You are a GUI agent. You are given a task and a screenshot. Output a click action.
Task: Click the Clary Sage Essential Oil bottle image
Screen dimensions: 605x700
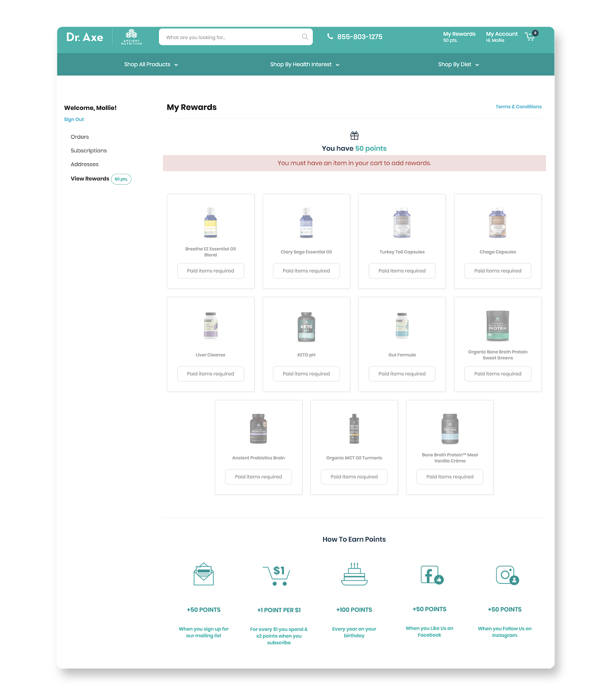(306, 223)
